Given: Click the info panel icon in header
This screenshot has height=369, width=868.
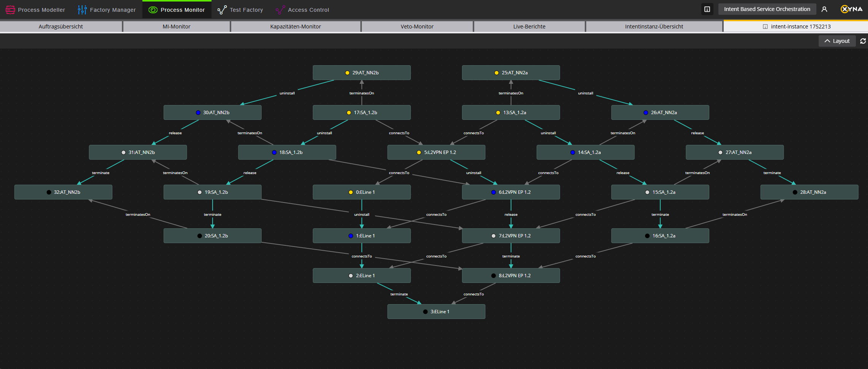Looking at the screenshot, I should coord(707,9).
